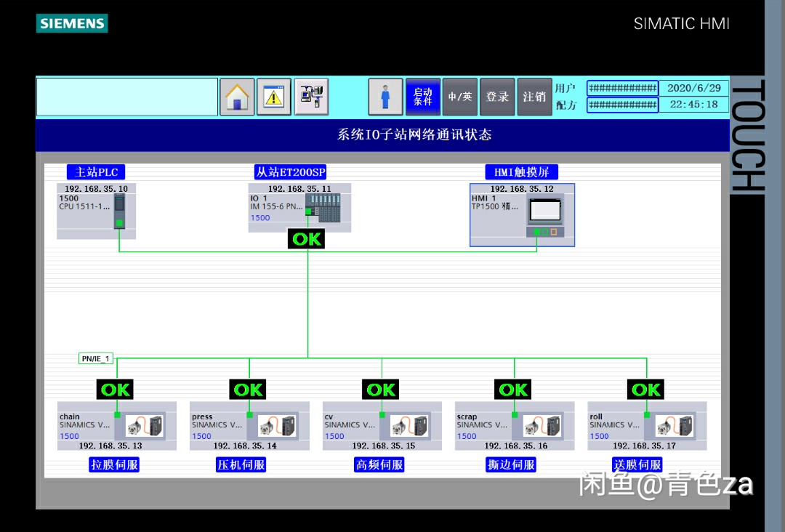
Task: Click the CPU 1511 PLC module icon
Action: [120, 211]
